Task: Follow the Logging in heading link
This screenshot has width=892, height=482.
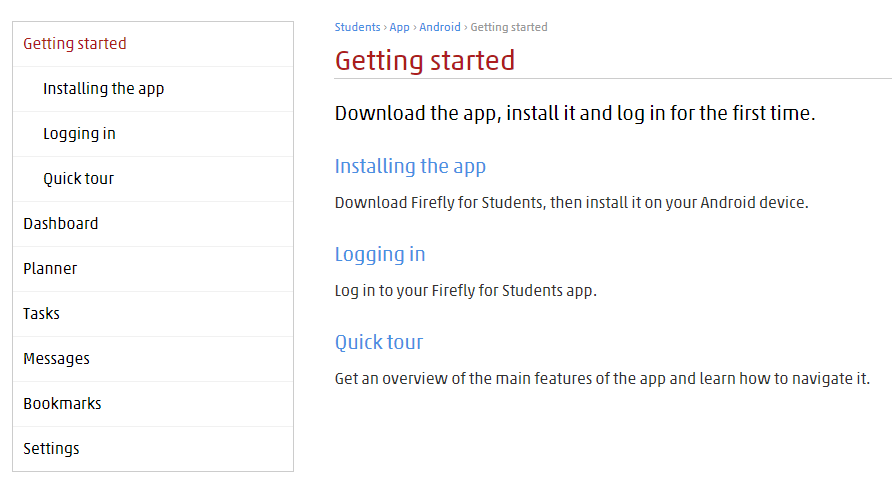Action: (x=380, y=254)
